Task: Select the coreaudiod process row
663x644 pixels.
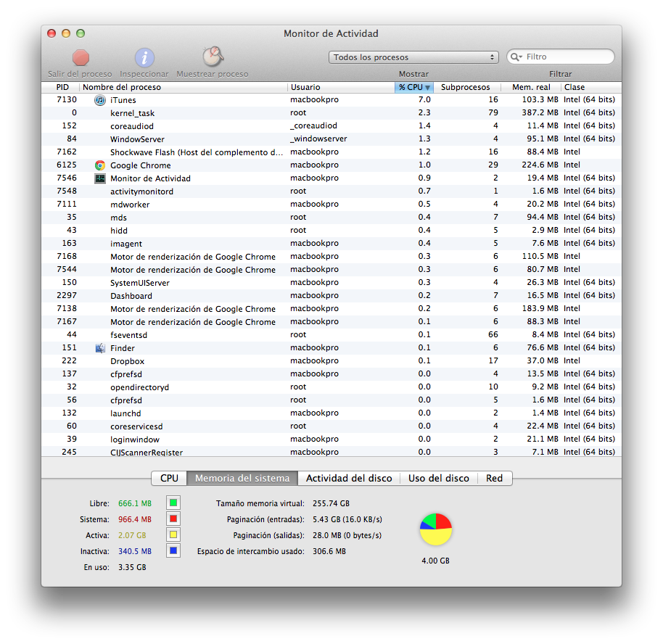Action: 331,126
